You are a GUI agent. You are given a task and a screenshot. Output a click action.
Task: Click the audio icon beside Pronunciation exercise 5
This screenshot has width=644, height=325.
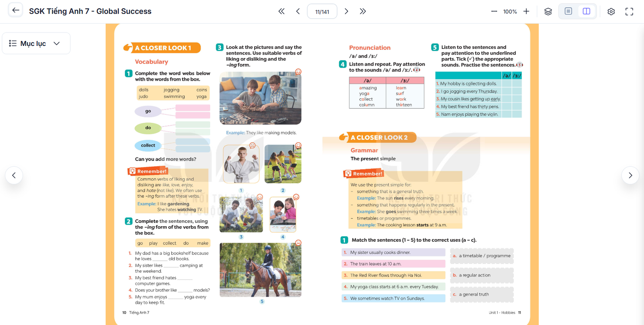coord(519,65)
